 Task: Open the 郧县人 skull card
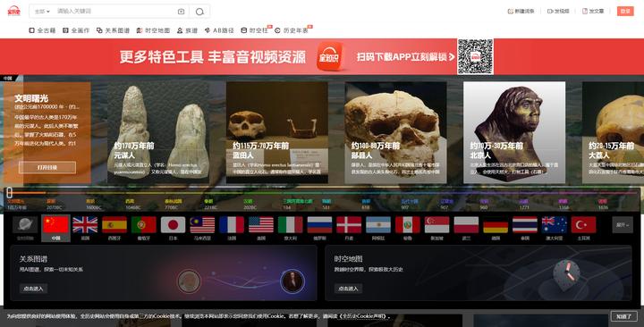395,132
